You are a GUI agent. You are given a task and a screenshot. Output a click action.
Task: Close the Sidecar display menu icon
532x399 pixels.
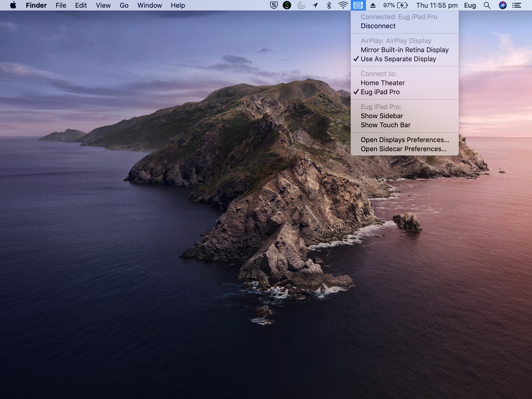(358, 5)
